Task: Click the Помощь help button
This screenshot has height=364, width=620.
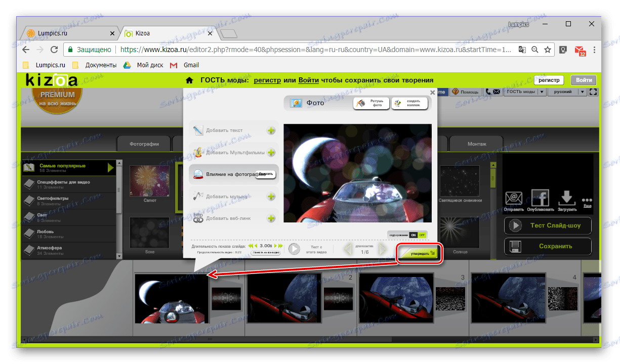Action: point(465,92)
